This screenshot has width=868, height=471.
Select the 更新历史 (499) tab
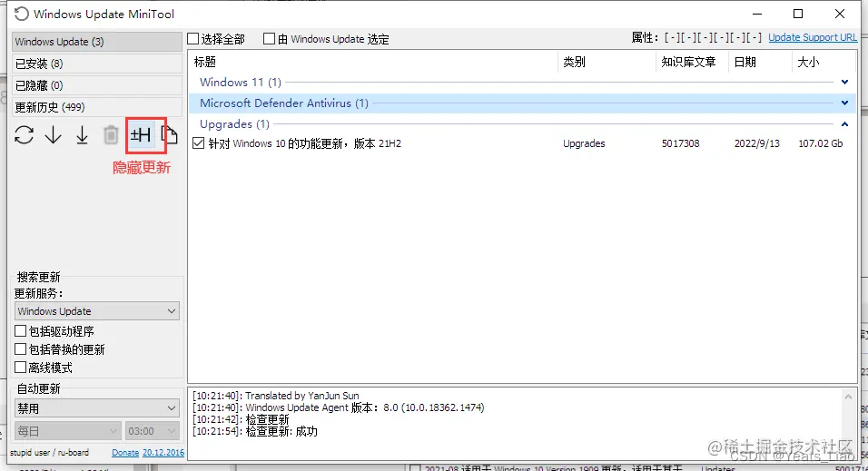pos(97,107)
